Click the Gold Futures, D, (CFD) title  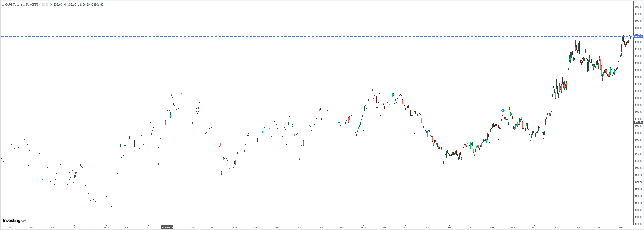(x=21, y=5)
